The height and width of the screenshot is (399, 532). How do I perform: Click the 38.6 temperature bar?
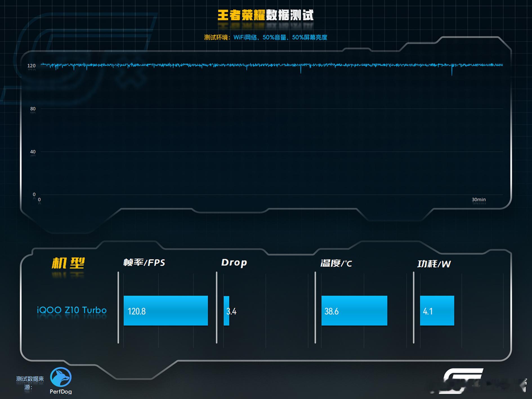tap(354, 311)
